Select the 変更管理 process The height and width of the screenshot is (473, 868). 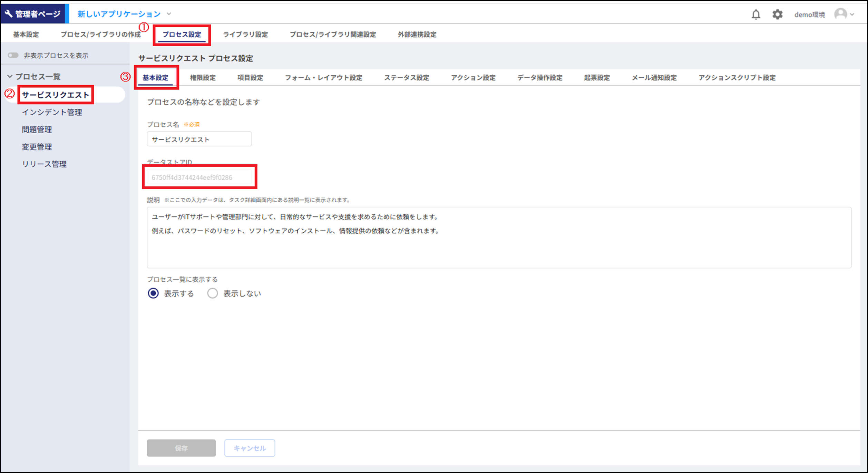click(37, 146)
